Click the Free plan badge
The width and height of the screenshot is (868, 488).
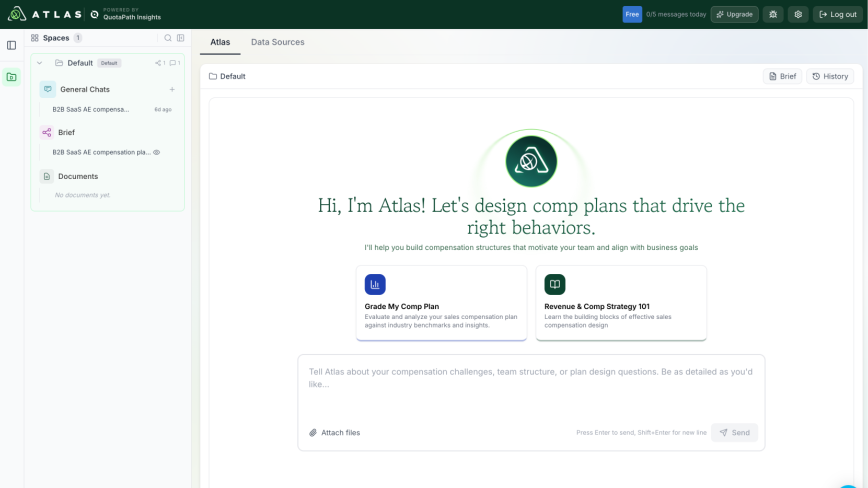(632, 14)
